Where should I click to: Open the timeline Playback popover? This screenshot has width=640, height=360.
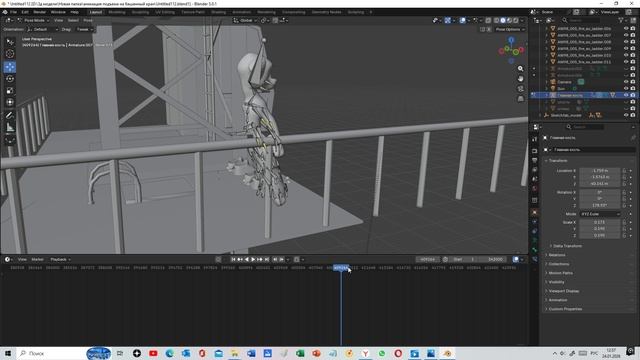[x=60, y=259]
